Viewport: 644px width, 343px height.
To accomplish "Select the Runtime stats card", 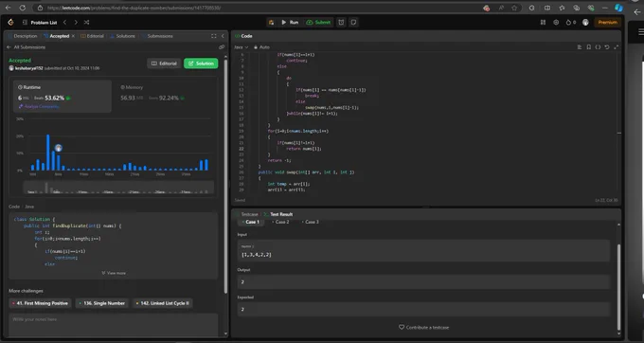I will click(x=62, y=96).
